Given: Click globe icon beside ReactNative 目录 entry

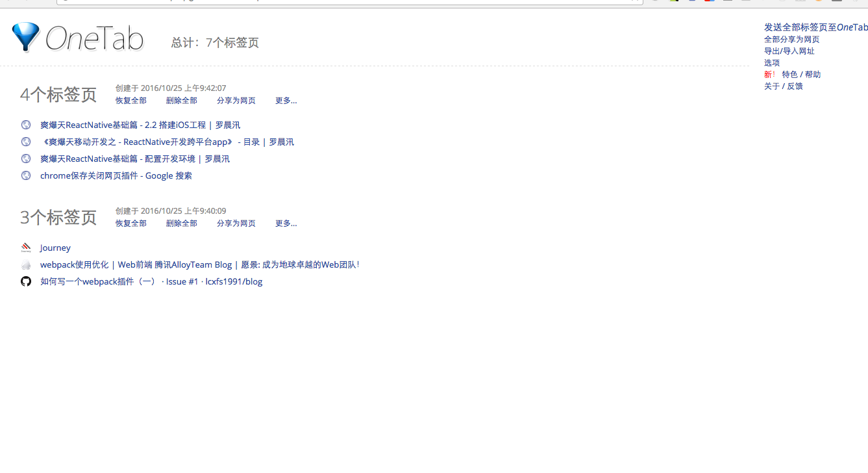Looking at the screenshot, I should pyautogui.click(x=26, y=142).
